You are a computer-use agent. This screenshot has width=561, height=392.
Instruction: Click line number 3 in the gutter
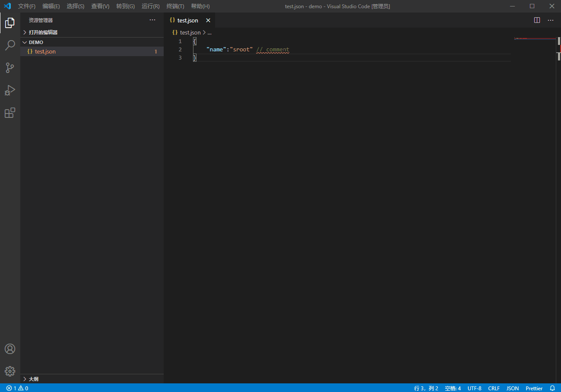[x=180, y=58]
